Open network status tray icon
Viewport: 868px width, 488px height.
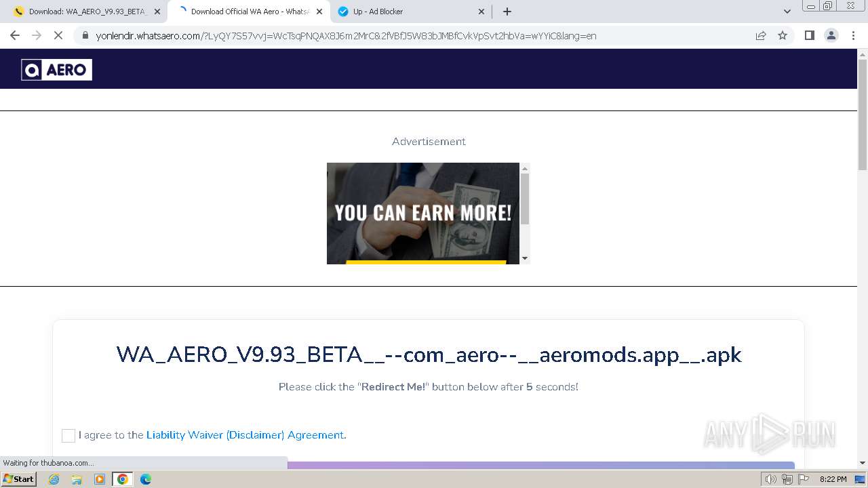click(787, 479)
